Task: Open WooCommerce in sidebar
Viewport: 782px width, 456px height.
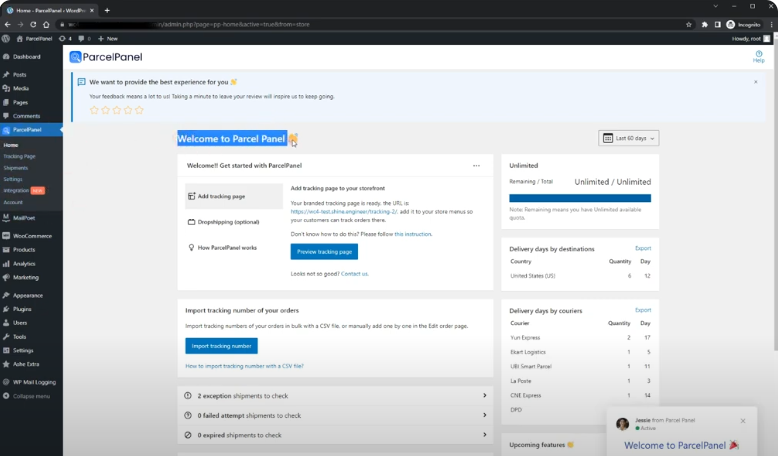Action: 31,235
